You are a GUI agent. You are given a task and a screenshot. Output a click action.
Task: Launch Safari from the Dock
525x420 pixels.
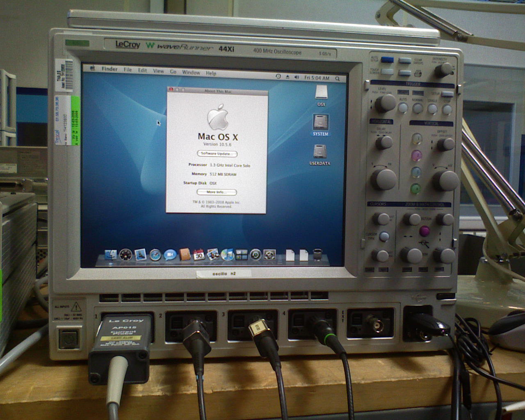pyautogui.click(x=155, y=255)
